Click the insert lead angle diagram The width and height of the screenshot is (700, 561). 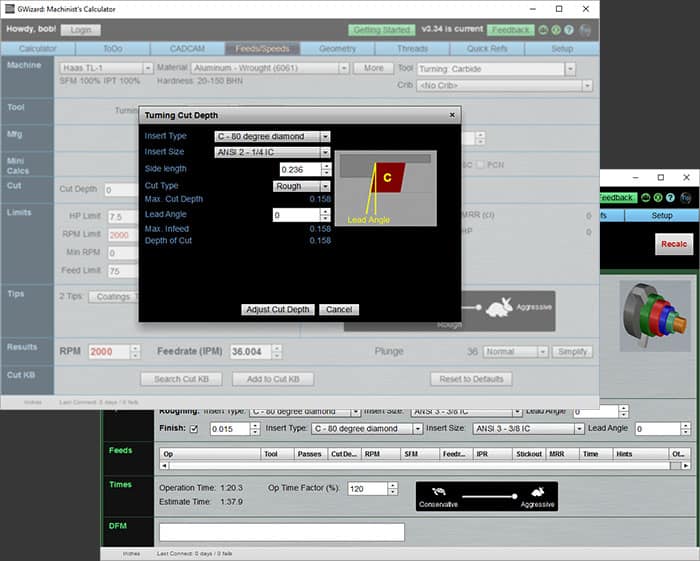(386, 188)
